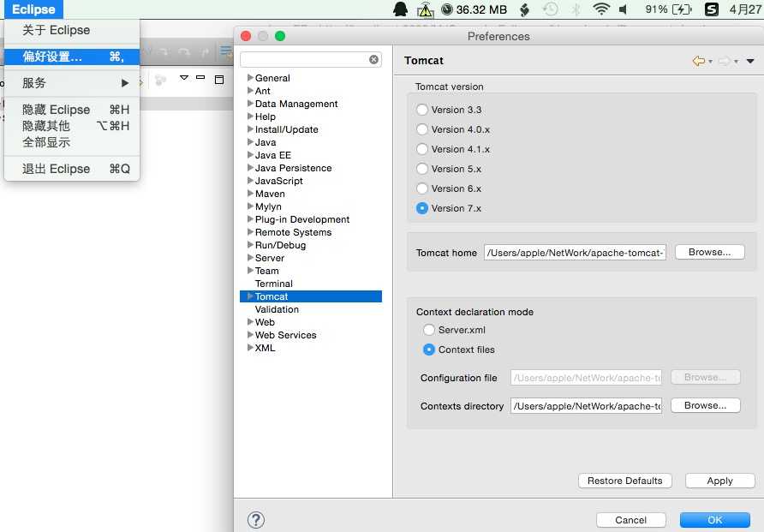The width and height of the screenshot is (764, 532).
Task: Select Validation in preferences tree
Action: [x=277, y=310]
